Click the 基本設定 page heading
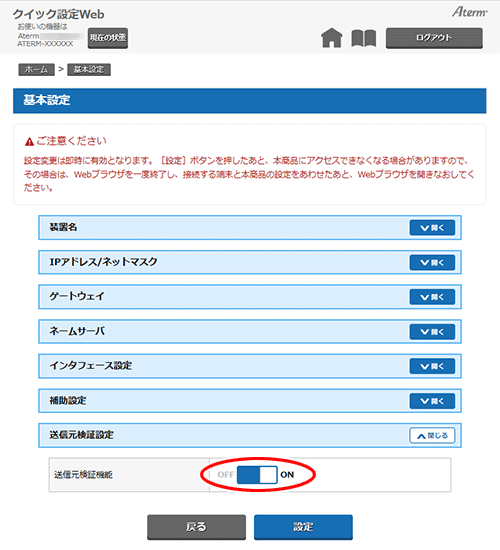 coord(47,100)
